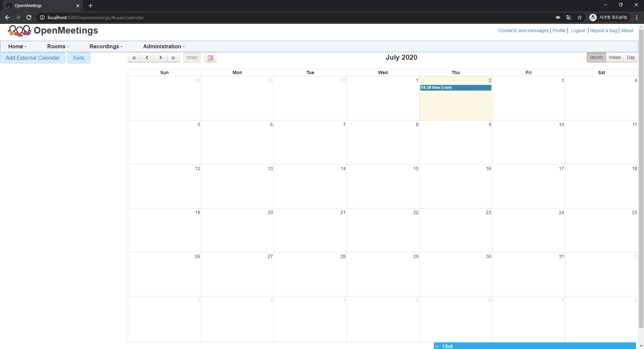Image resolution: width=644 pixels, height=349 pixels.
Task: Close the OpenMeetings browser tab
Action: click(78, 6)
